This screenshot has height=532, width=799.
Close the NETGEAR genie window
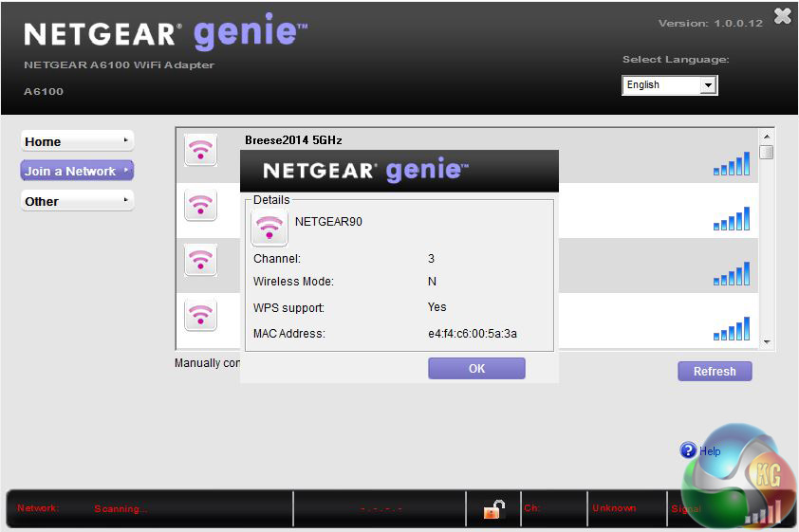pos(783,16)
